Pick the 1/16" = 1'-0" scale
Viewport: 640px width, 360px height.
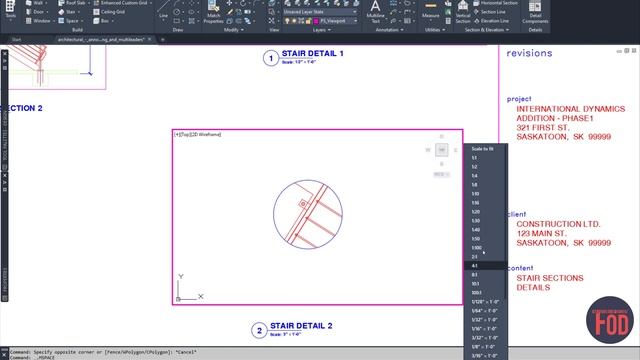[485, 329]
